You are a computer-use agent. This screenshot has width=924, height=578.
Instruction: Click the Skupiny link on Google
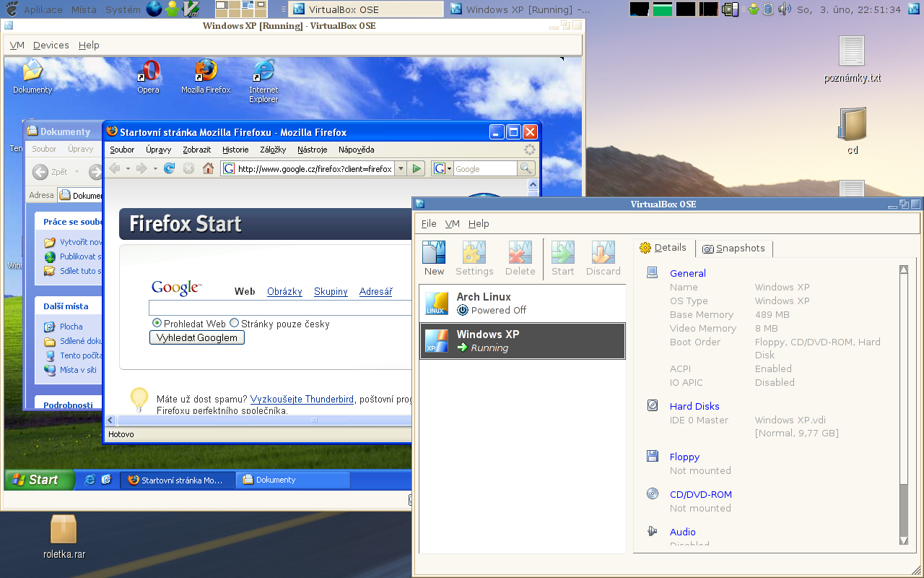[331, 292]
